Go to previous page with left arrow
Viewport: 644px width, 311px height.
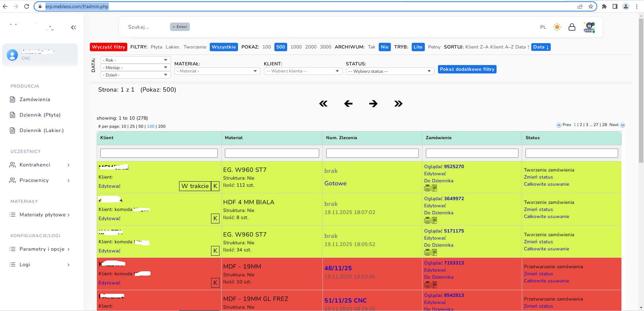tap(348, 104)
